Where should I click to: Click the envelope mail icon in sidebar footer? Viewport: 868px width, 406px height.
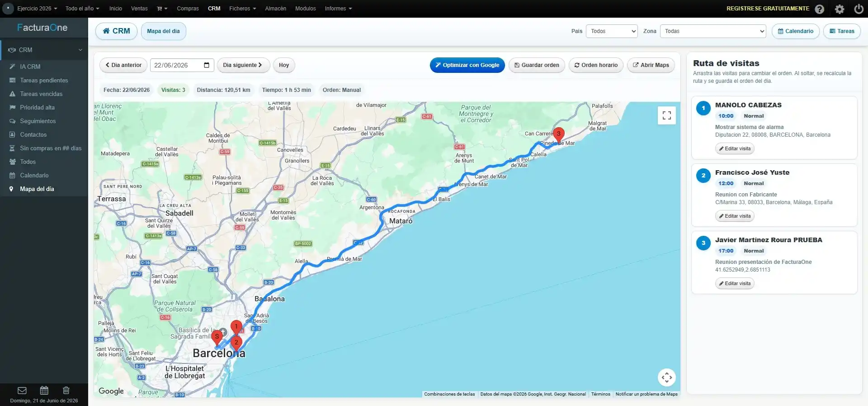22,390
